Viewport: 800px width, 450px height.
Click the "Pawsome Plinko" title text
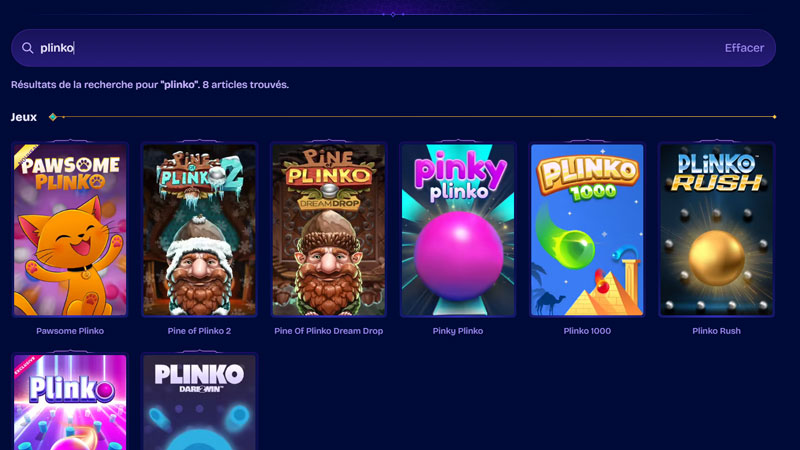(70, 331)
